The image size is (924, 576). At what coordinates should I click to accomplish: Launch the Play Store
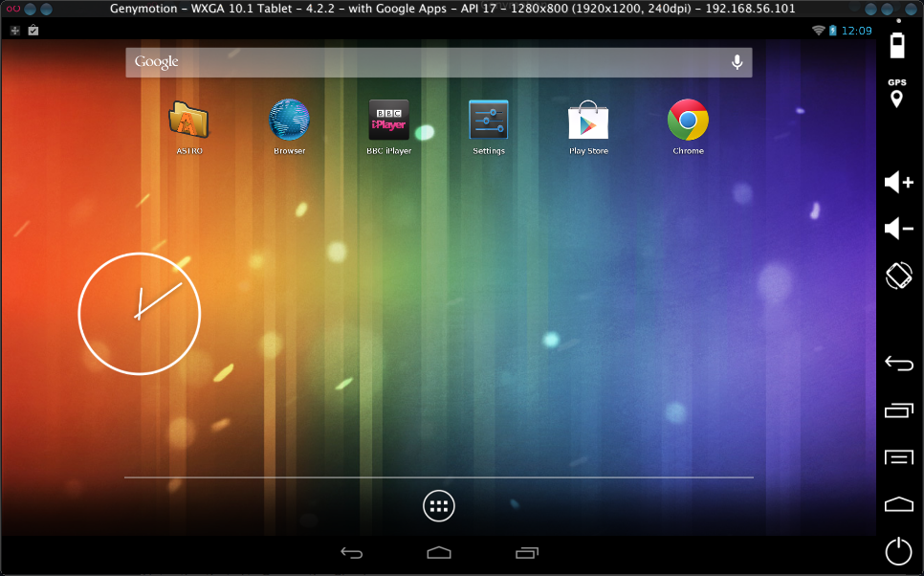click(588, 122)
